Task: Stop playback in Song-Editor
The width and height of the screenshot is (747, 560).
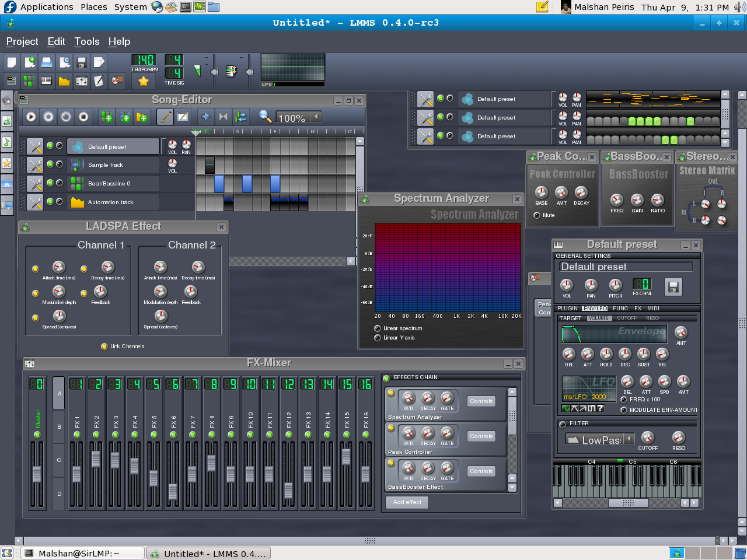Action: (x=83, y=117)
